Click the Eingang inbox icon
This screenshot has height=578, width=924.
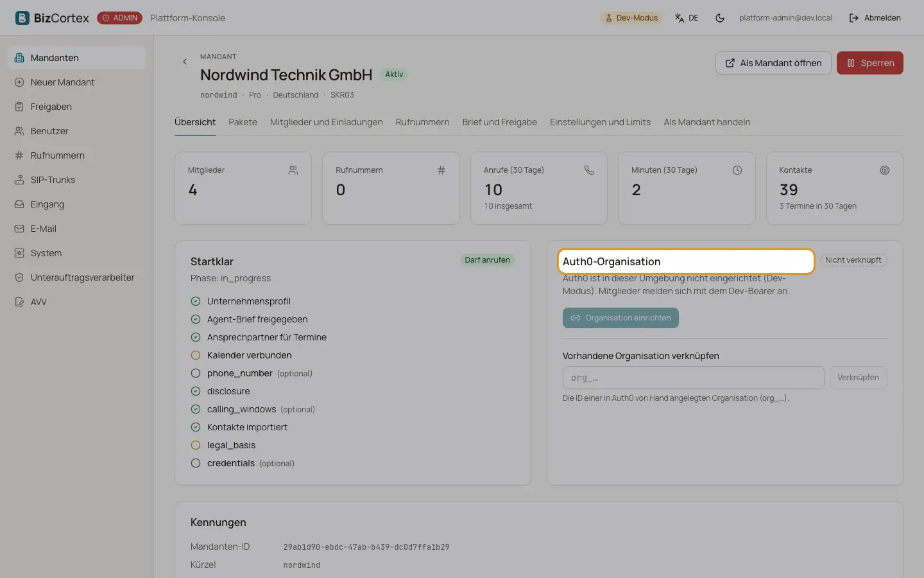[19, 204]
